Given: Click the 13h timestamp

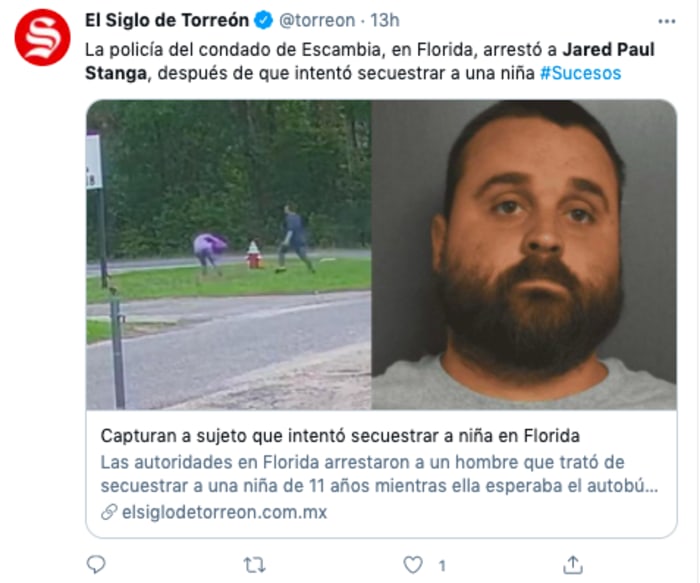Looking at the screenshot, I should tap(385, 21).
